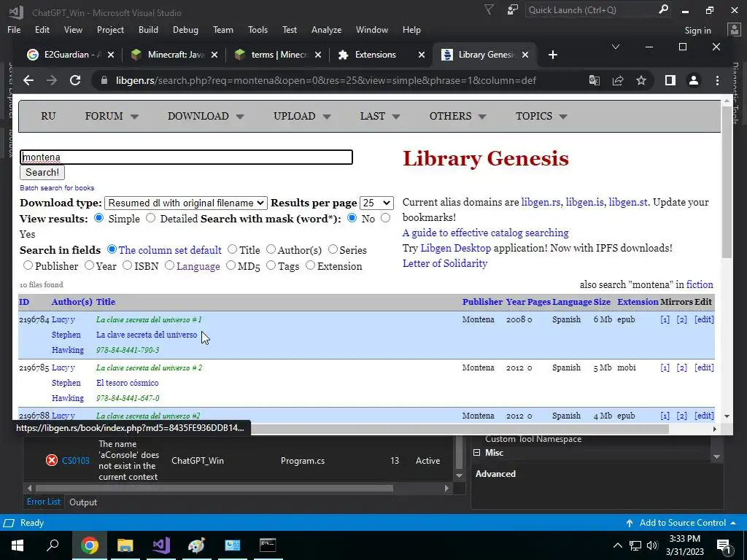Select Series search field radio

tap(333, 249)
